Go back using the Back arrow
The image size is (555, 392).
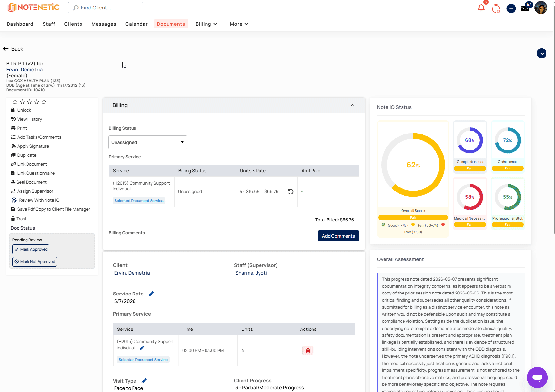[x=13, y=49]
